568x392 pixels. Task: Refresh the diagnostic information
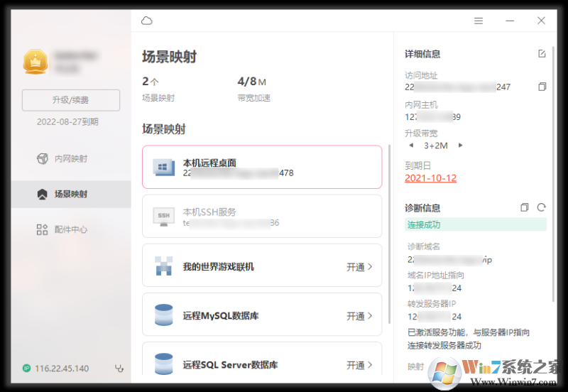click(x=542, y=207)
